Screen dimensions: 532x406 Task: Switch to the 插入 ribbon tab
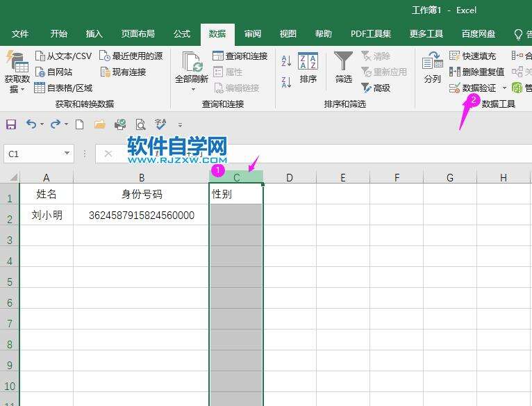pyautogui.click(x=94, y=34)
